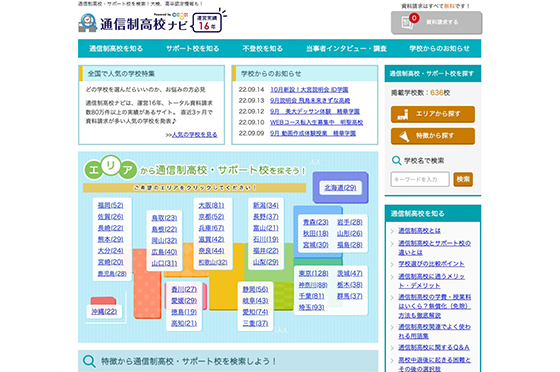Open the document request cart icon
560x372 pixels.
(409, 22)
